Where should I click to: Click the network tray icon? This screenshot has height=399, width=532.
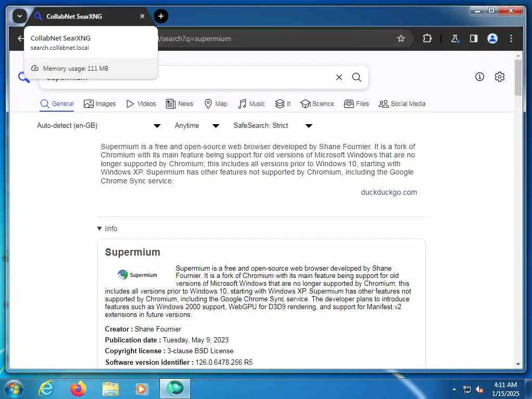(x=467, y=390)
